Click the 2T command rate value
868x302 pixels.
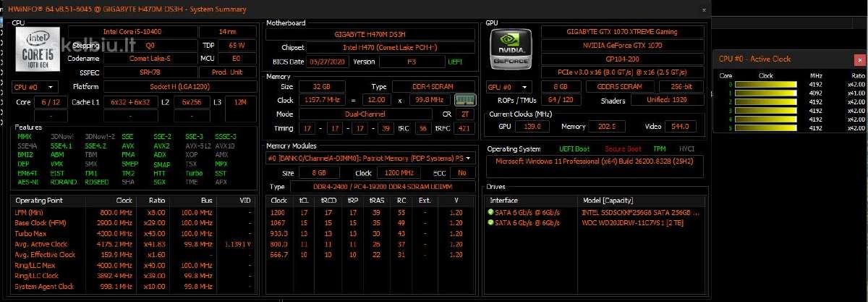[466, 114]
